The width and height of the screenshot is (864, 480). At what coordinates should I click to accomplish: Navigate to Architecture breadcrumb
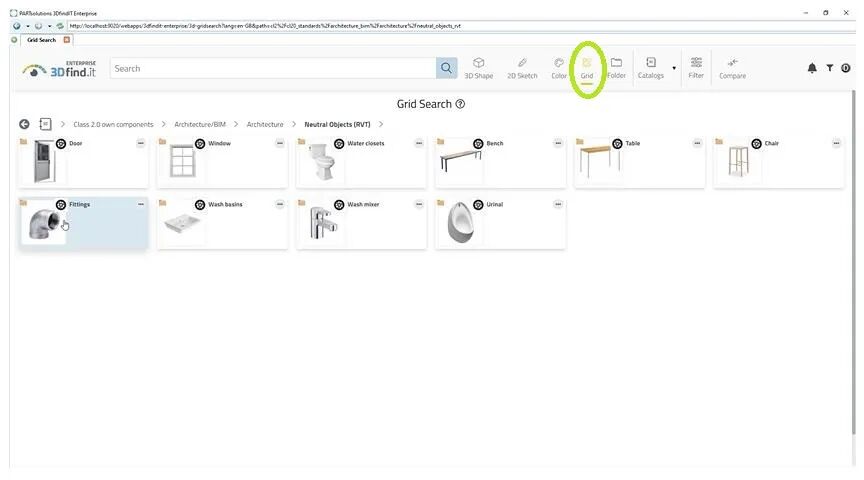pyautogui.click(x=265, y=125)
